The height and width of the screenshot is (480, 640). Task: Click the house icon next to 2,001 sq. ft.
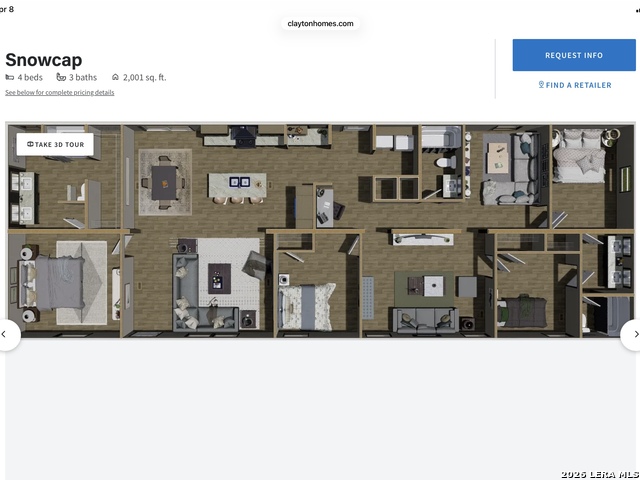tap(115, 77)
